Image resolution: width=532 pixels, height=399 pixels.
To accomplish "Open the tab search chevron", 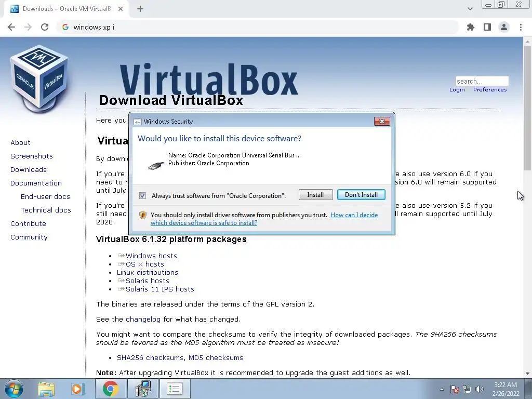I will (470, 9).
